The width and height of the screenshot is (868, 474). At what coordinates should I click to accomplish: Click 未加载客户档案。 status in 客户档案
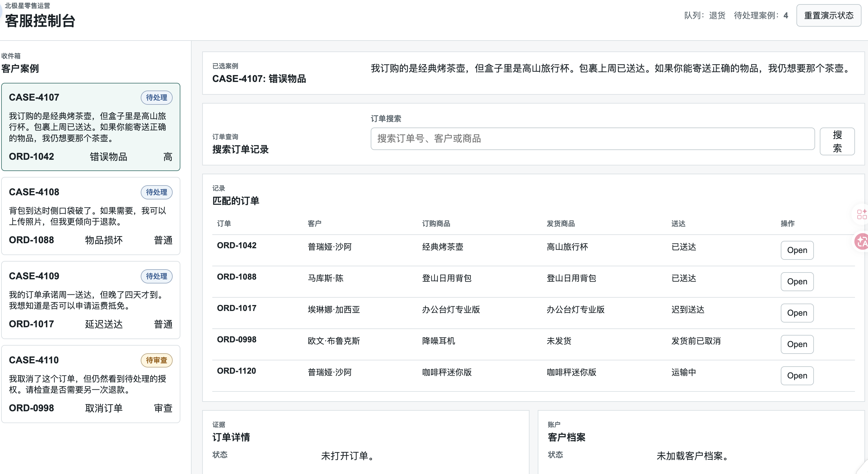point(692,456)
